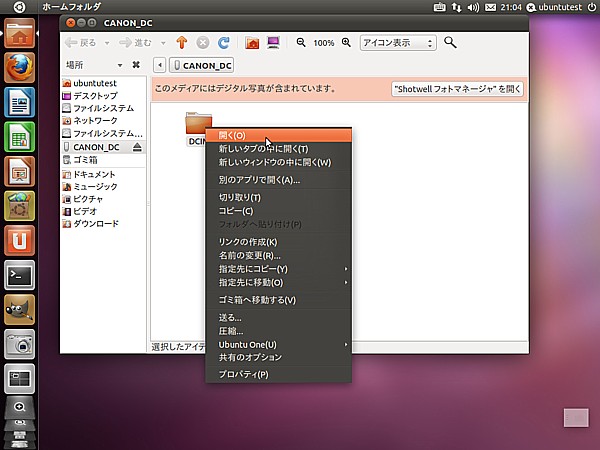Open the mail messaging indicator
The height and width of the screenshot is (450, 600).
[x=491, y=7]
